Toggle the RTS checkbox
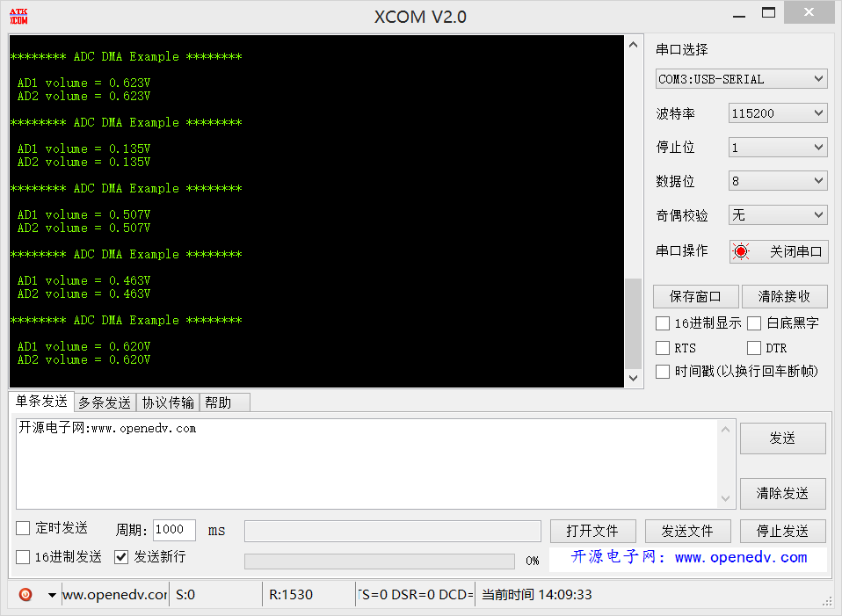Screen dimensions: 842x616 (x=663, y=348)
